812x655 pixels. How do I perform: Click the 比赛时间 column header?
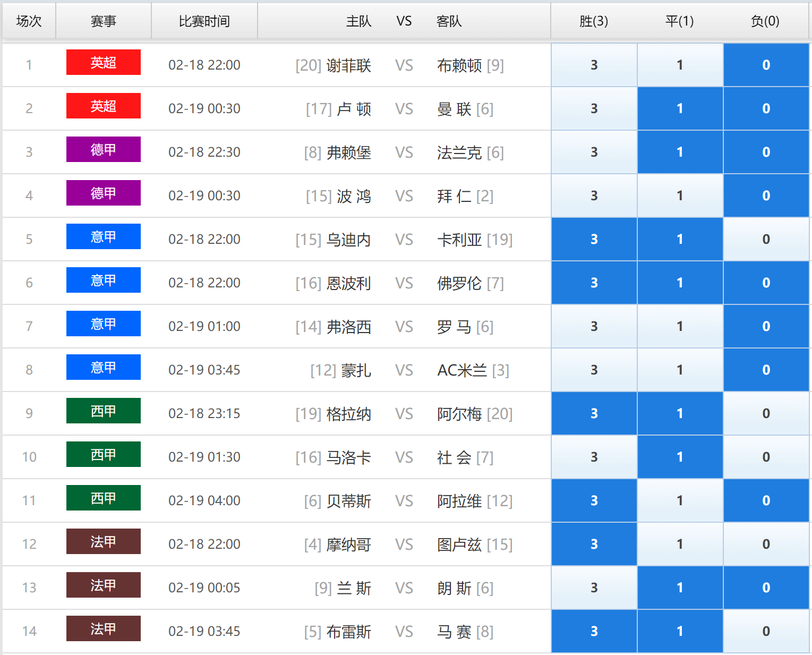tap(204, 21)
